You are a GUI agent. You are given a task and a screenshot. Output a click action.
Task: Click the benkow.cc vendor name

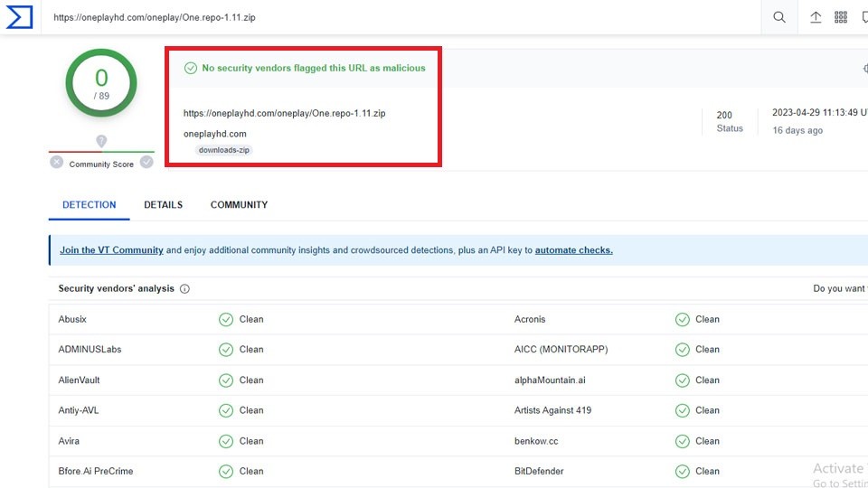tap(536, 441)
